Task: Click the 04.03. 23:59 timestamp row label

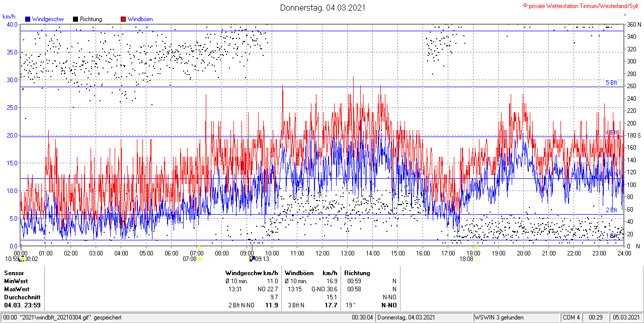Action: pyautogui.click(x=23, y=305)
